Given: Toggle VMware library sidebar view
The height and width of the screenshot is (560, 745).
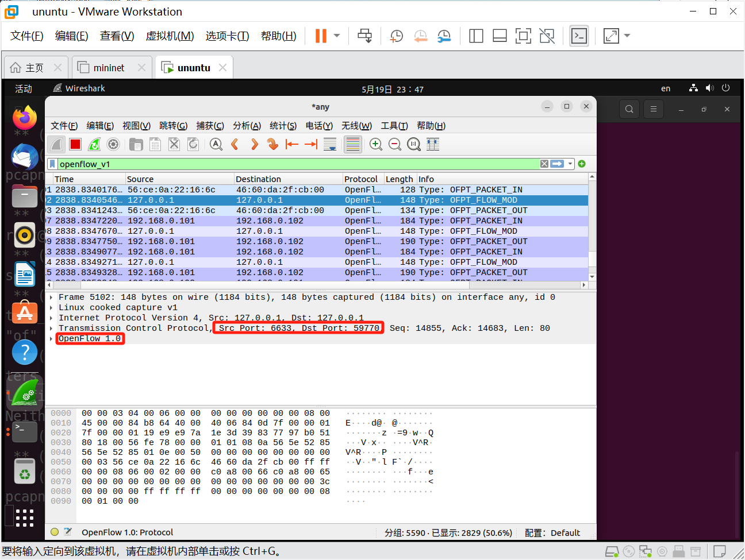Looking at the screenshot, I should tap(476, 36).
